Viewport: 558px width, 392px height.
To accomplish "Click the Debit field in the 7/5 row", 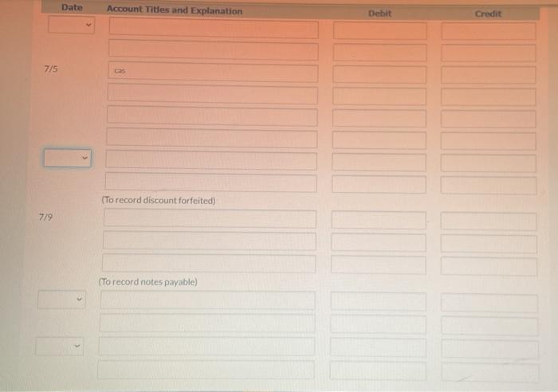I will (379, 74).
